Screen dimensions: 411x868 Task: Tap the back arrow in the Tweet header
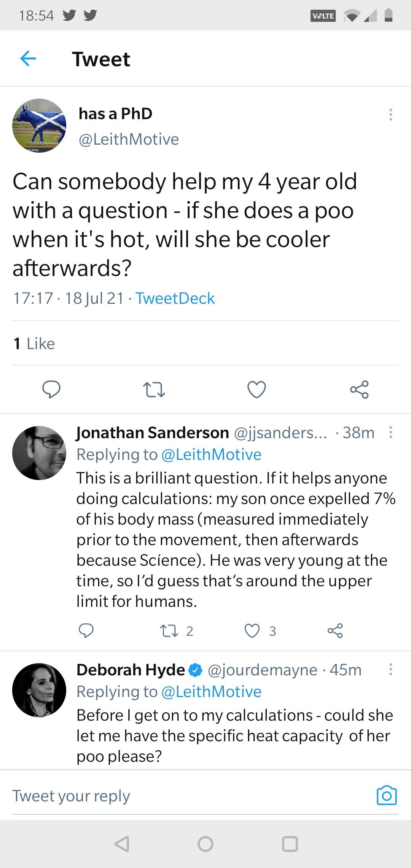point(28,59)
